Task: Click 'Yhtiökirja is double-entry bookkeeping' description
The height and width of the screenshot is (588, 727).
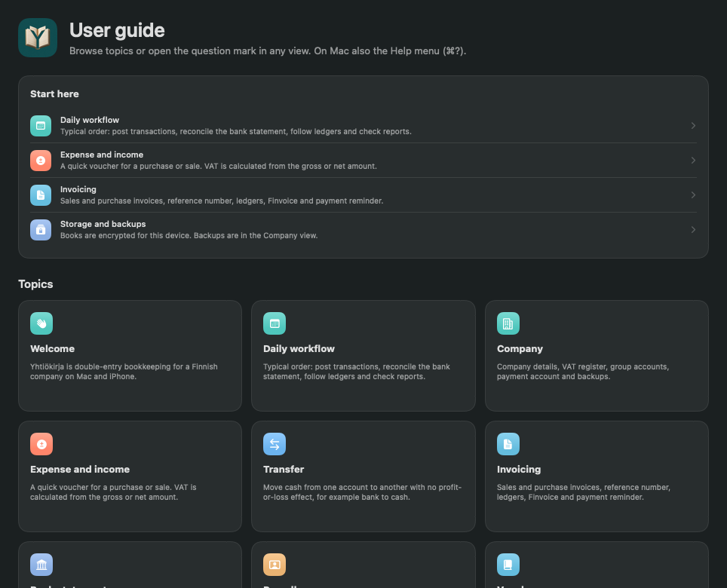Action: 124,372
